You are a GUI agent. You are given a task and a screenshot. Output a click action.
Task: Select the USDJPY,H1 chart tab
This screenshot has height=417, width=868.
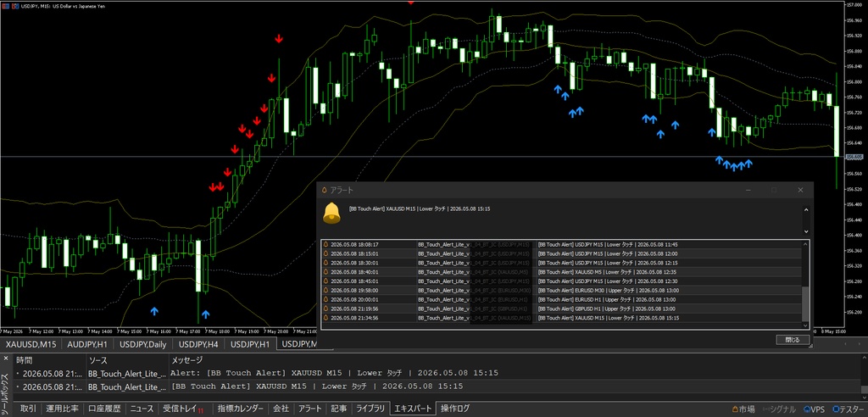pyautogui.click(x=249, y=344)
